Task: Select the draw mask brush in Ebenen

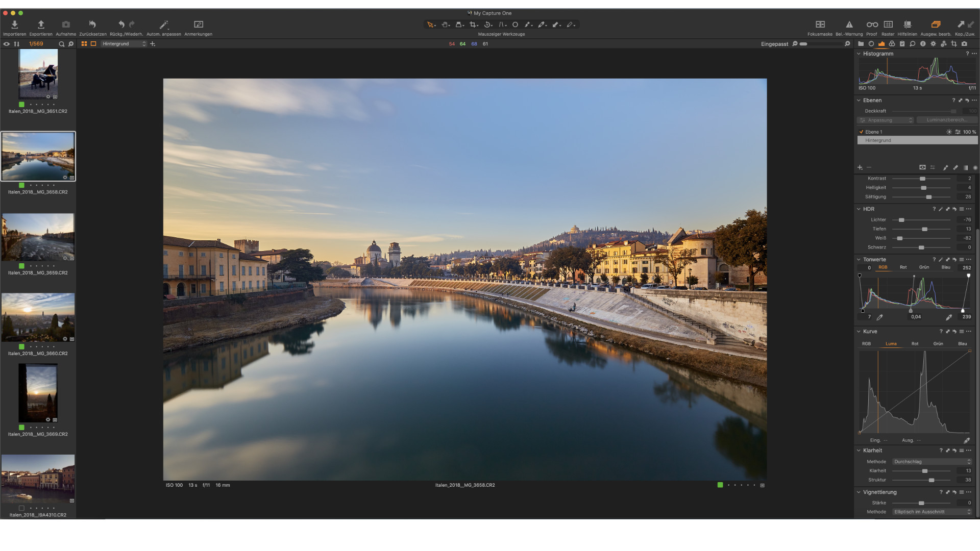Action: click(945, 167)
